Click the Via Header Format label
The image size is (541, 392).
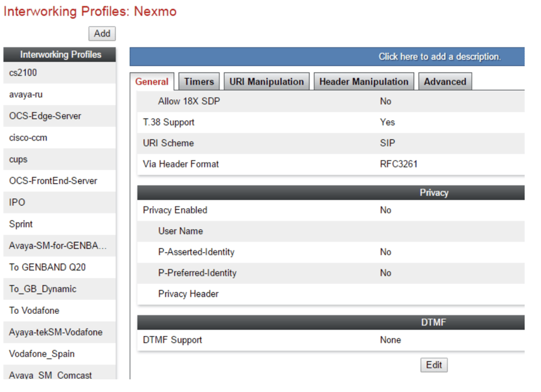coord(181,164)
